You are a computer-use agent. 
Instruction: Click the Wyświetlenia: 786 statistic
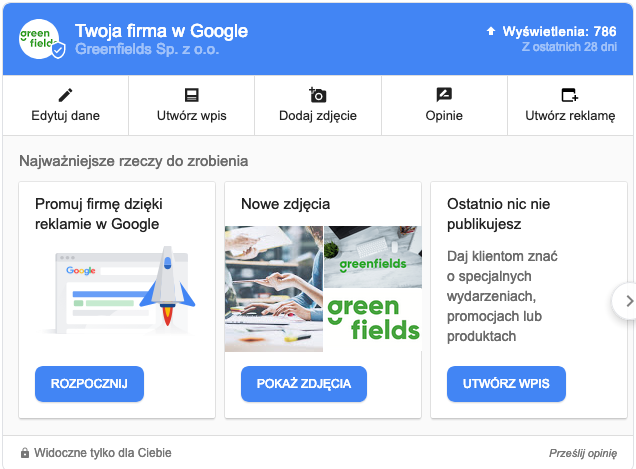click(x=559, y=31)
